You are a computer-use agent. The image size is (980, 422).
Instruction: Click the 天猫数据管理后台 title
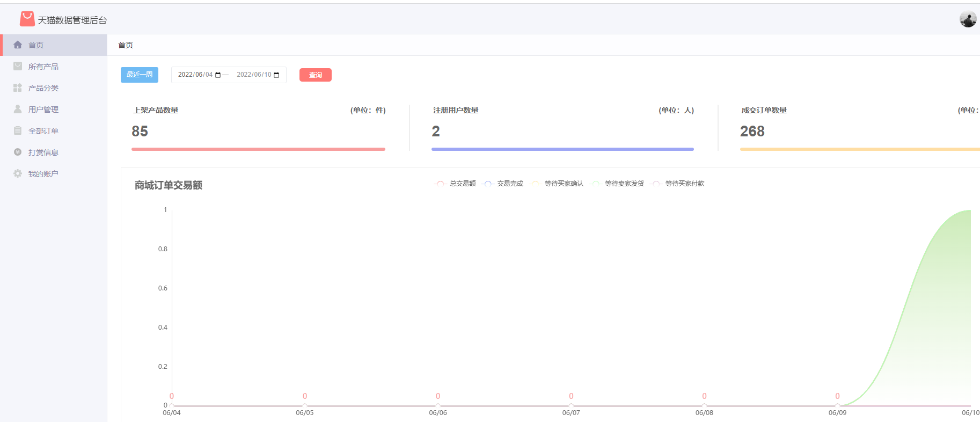coord(72,20)
